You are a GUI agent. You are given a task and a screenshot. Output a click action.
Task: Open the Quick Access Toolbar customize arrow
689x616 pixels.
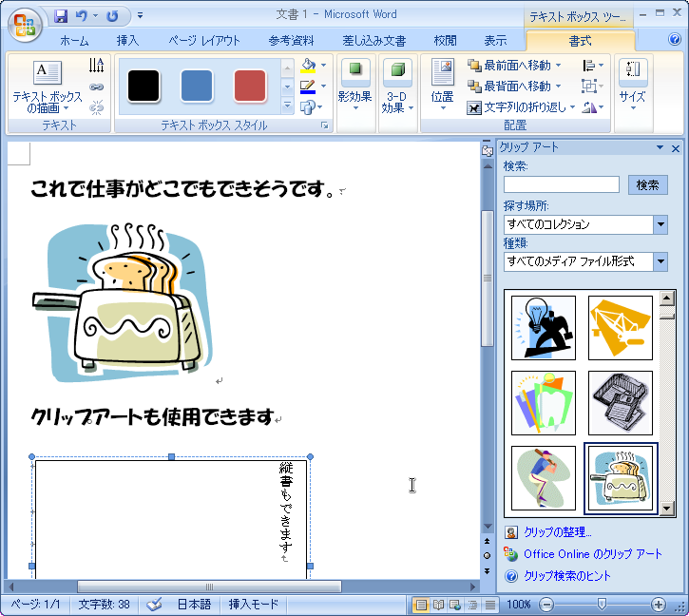pyautogui.click(x=140, y=16)
